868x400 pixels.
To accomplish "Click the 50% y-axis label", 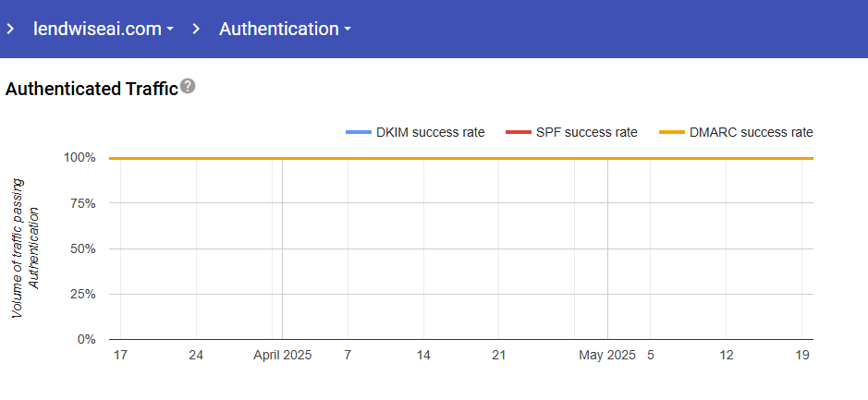I will pos(83,248).
